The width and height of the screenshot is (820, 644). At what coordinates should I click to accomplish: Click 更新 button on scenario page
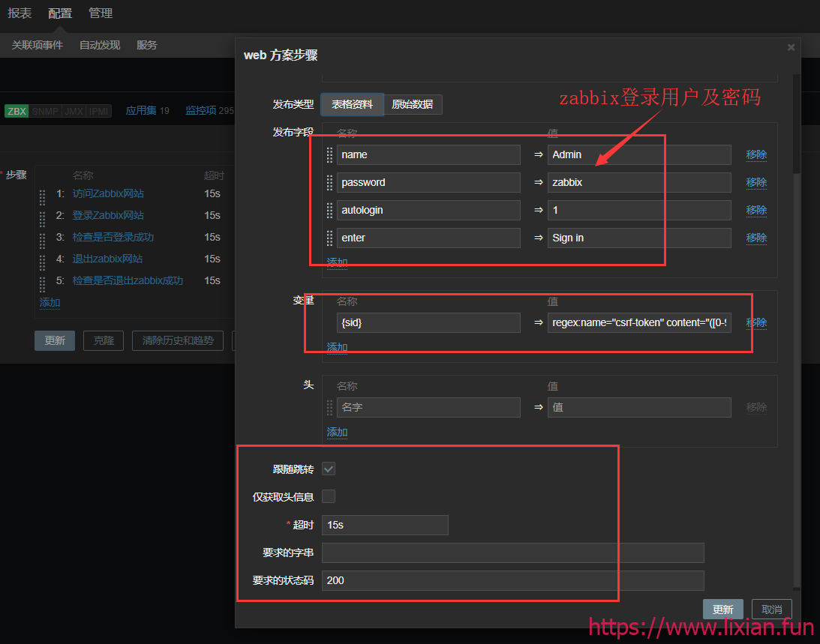55,341
